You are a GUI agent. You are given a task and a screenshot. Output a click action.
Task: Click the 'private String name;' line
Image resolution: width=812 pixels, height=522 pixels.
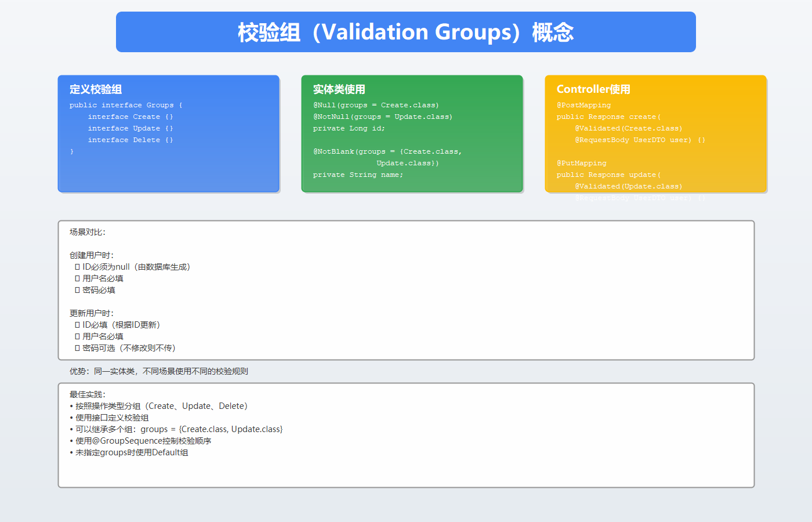click(358, 175)
